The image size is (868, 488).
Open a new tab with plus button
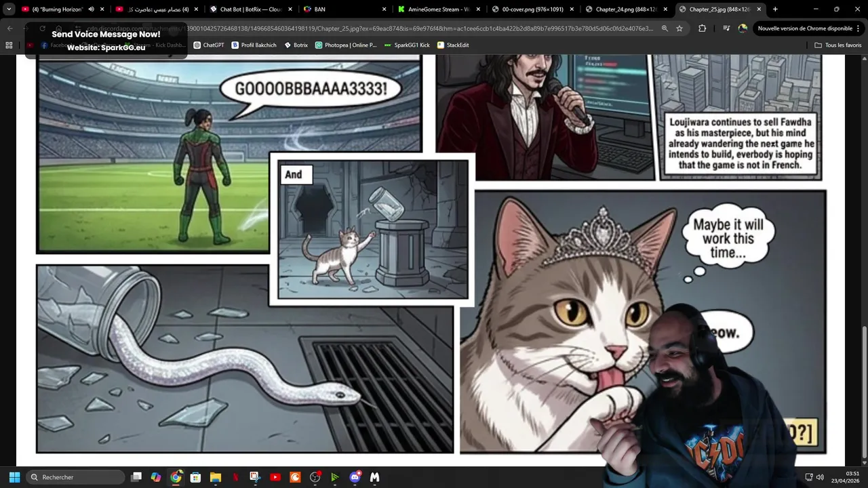point(775,9)
